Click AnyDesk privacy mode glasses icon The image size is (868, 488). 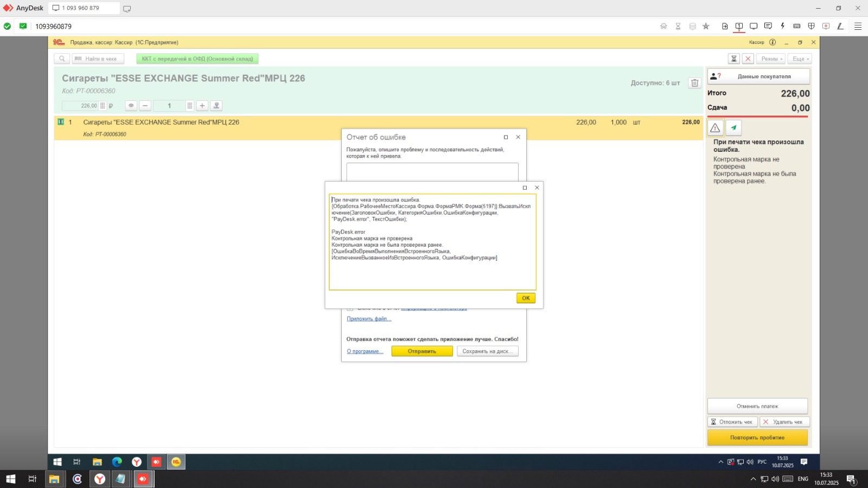coord(663,26)
